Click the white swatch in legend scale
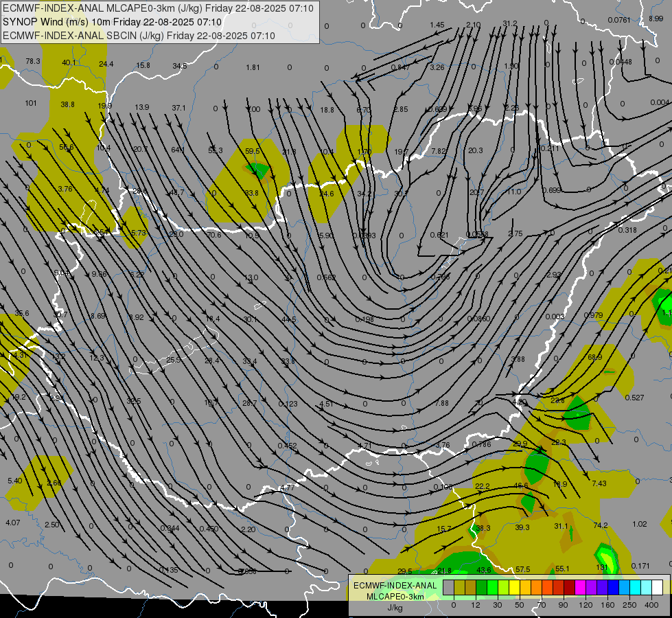The width and height of the screenshot is (672, 618). (x=657, y=588)
